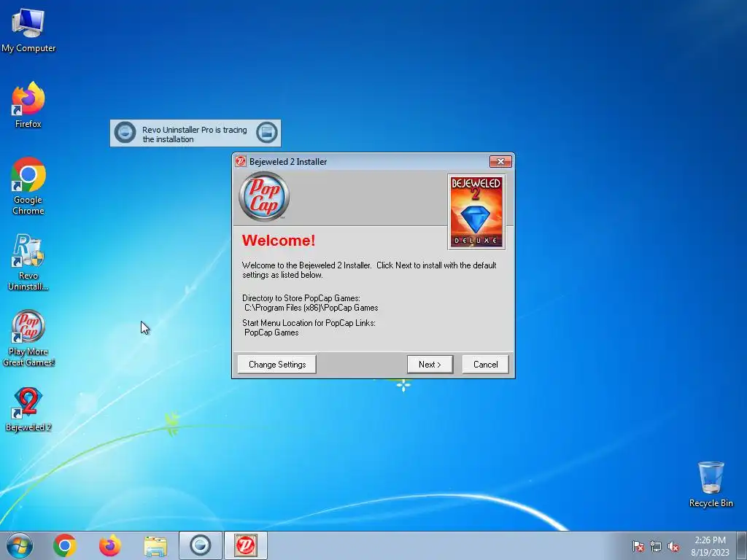Click the muted volume tray icon
747x560 pixels.
pos(673,546)
